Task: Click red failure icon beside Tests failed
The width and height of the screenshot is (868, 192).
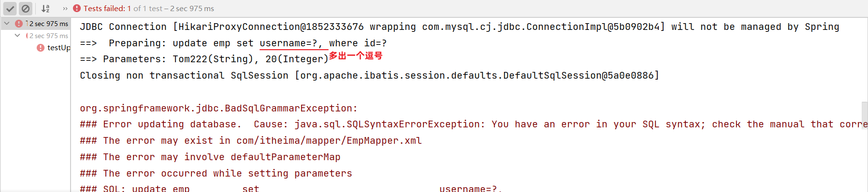Action: 77,8
